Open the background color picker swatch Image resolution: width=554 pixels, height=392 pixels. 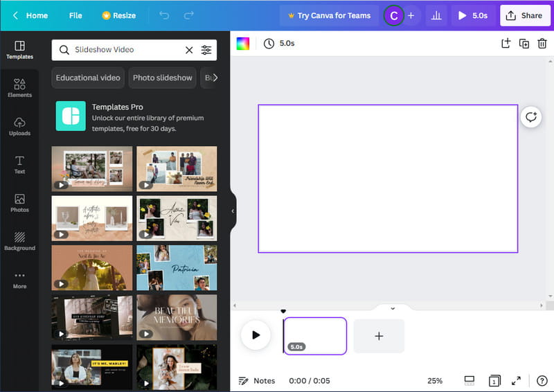point(243,44)
